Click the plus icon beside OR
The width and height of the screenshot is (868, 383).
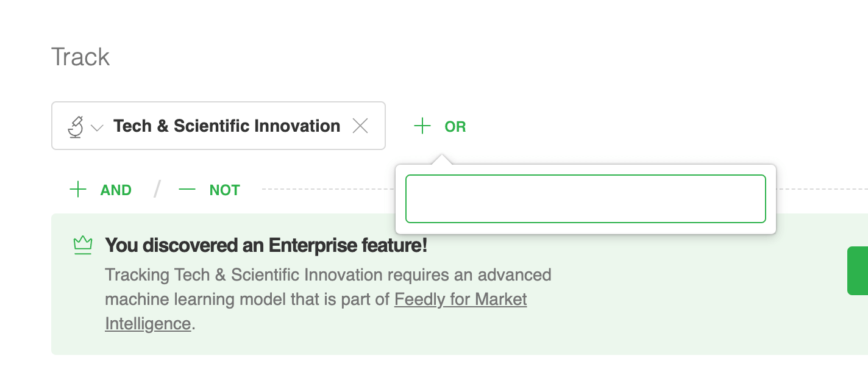pos(422,127)
